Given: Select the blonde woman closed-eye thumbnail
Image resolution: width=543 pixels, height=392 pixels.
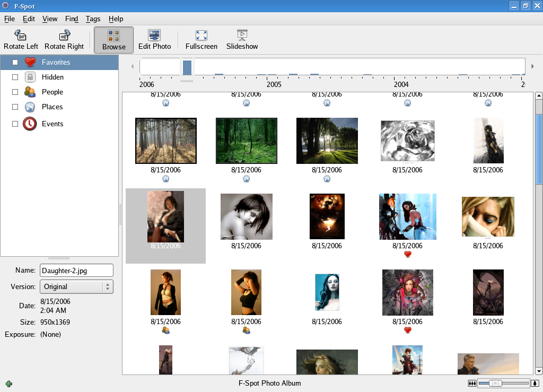Looking at the screenshot, I should [x=488, y=217].
